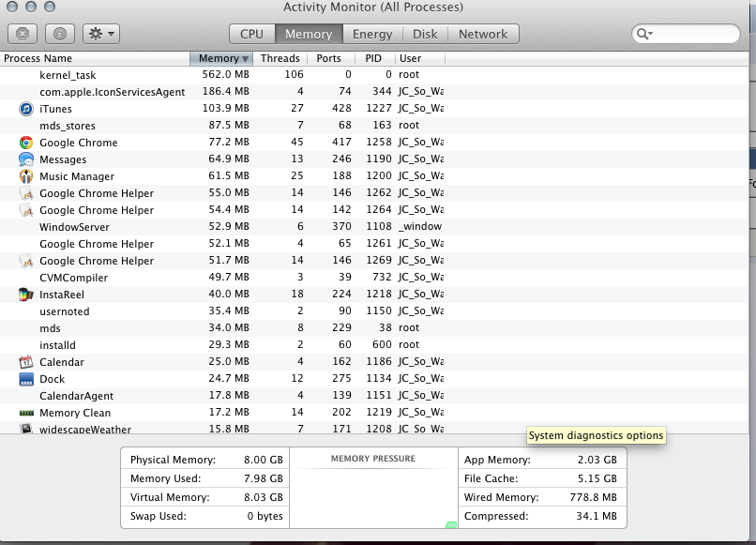Sort by the Threads column
This screenshot has width=756, height=545.
click(280, 58)
